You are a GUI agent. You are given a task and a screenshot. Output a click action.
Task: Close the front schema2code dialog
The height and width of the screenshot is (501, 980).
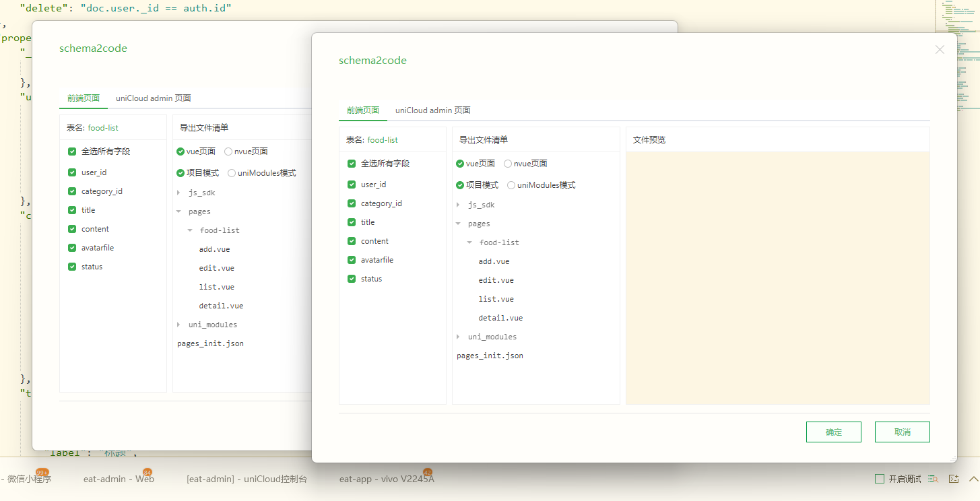[940, 50]
